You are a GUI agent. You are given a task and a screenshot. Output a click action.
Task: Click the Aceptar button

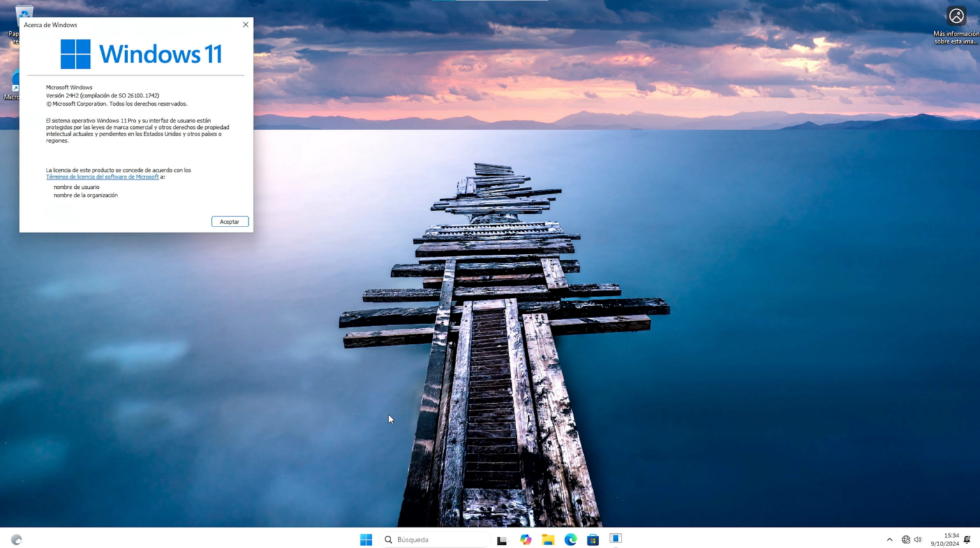pos(230,221)
